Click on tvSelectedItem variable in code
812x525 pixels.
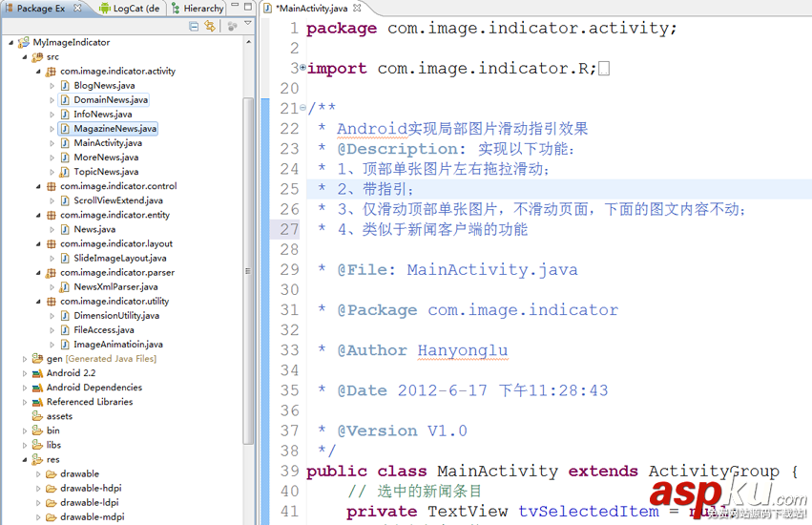coord(589,512)
